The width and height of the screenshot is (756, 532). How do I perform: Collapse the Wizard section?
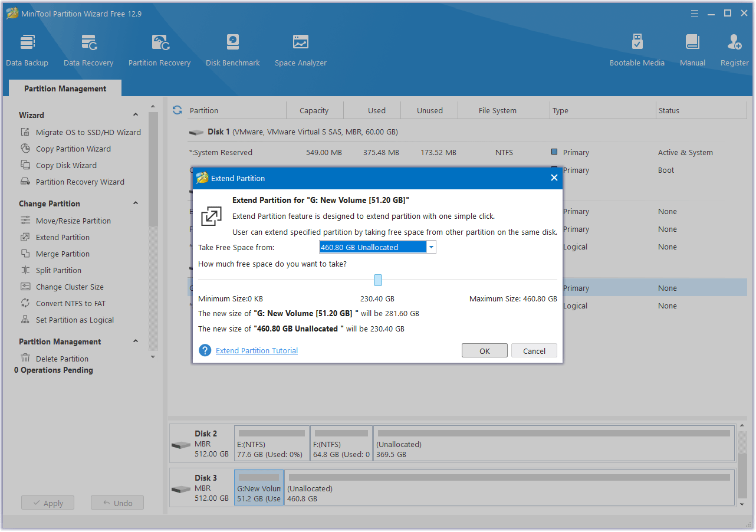(136, 115)
